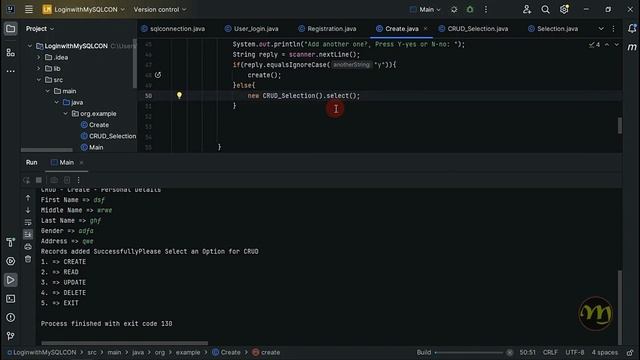The width and height of the screenshot is (640, 360).
Task: Click the Debug bug icon in toolbar
Action: [470, 9]
